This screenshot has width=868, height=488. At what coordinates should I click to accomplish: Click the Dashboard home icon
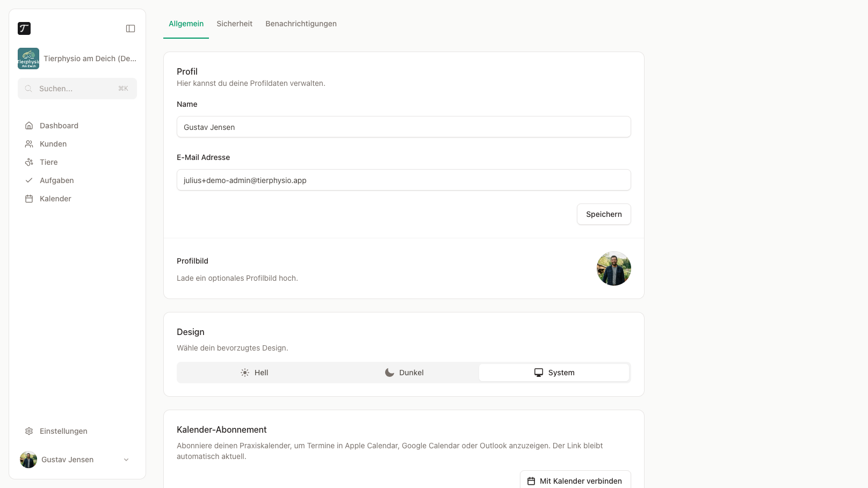[x=29, y=126]
